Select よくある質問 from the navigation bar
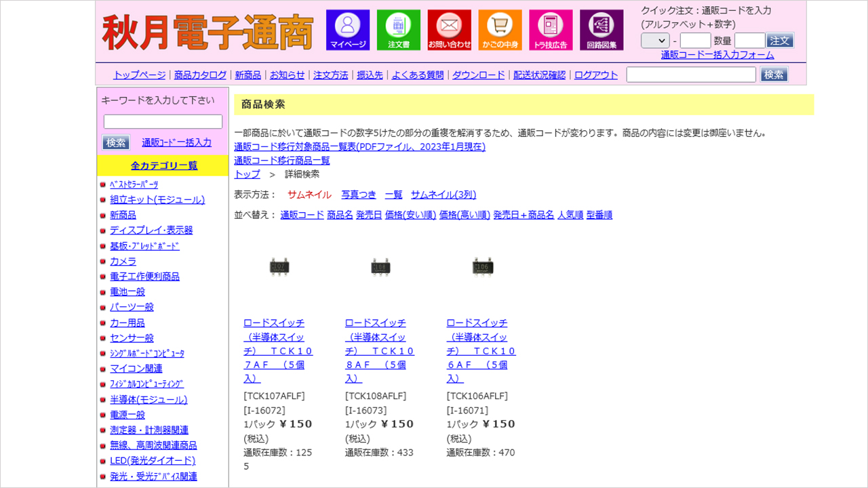This screenshot has height=488, width=868. coord(418,75)
